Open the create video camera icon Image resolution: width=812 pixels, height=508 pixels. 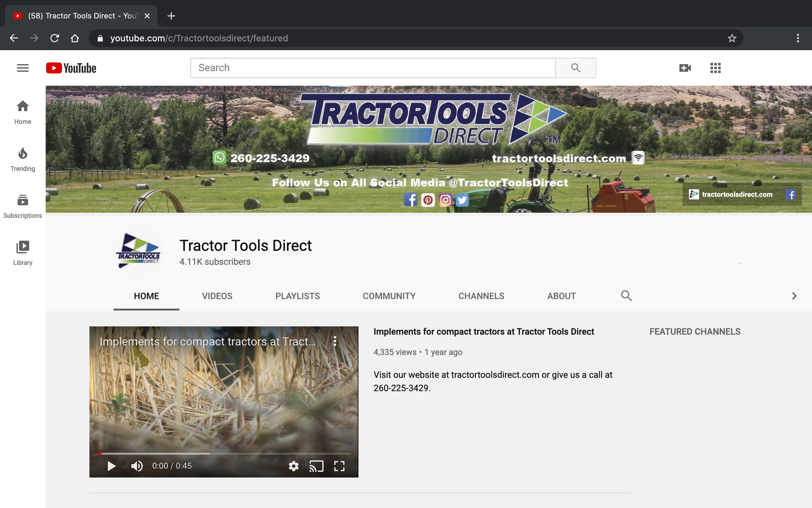click(684, 68)
